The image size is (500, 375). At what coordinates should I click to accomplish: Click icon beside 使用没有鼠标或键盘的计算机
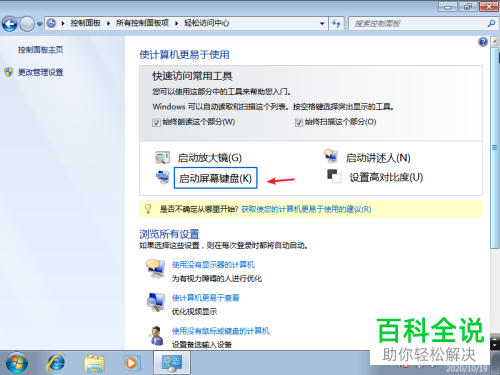click(x=157, y=335)
